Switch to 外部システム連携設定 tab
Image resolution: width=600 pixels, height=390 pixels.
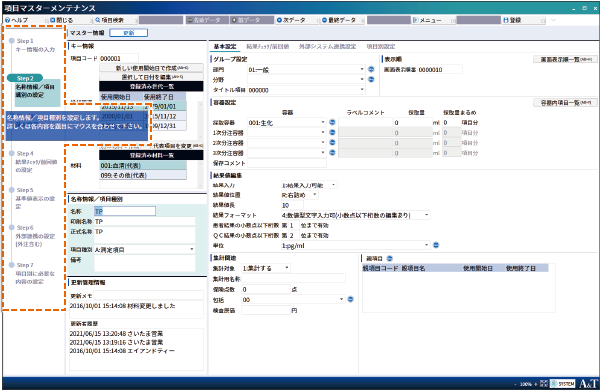click(327, 46)
